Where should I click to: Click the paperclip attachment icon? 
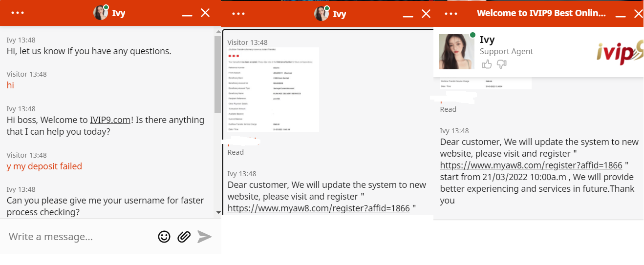click(184, 237)
